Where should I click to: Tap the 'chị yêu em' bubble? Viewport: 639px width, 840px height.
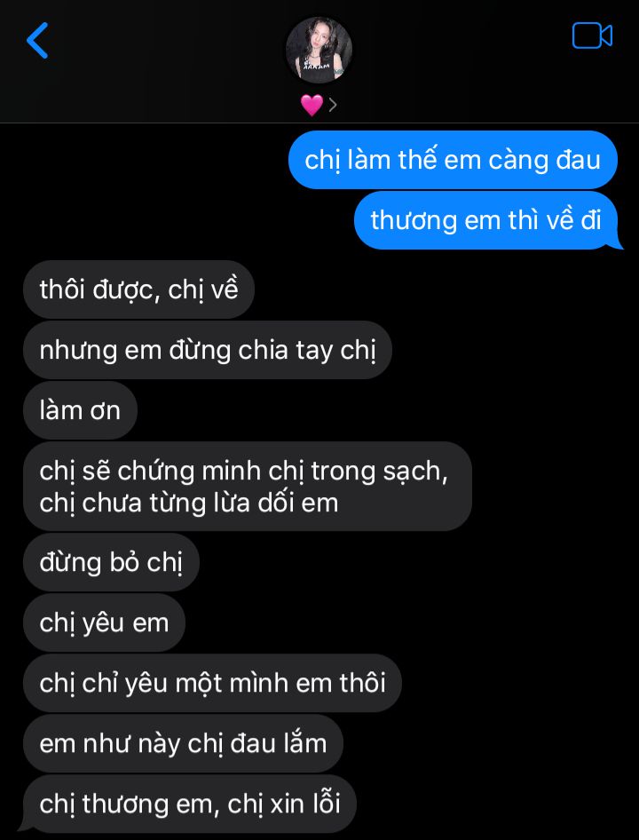pos(104,622)
